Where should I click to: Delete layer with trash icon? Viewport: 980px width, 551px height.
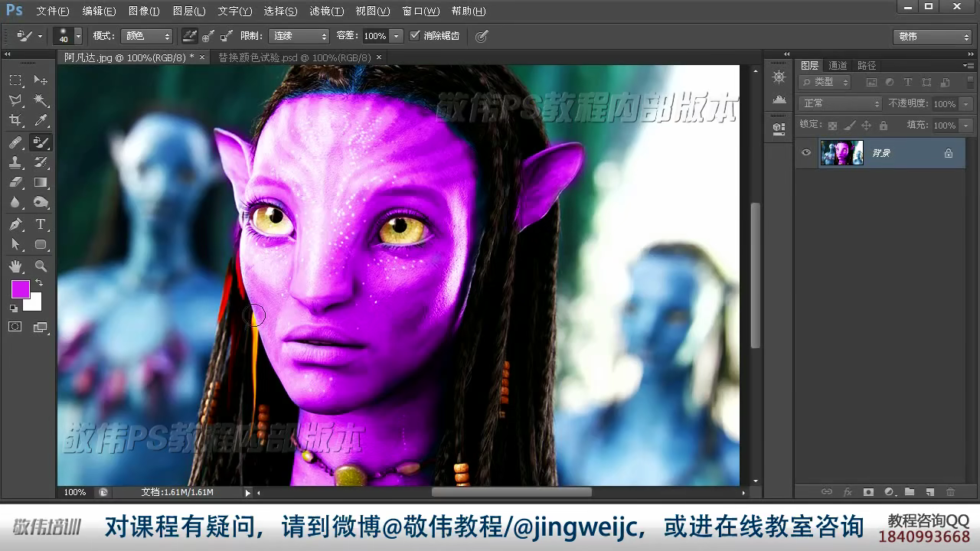coord(951,492)
